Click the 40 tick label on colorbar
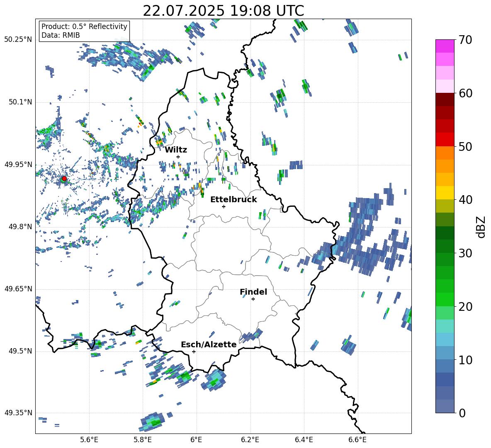491x448 pixels. 465,200
